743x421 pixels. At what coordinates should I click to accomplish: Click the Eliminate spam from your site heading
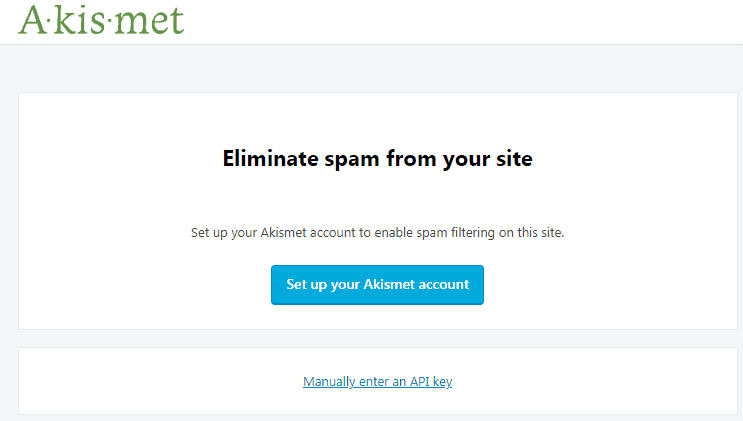(377, 158)
